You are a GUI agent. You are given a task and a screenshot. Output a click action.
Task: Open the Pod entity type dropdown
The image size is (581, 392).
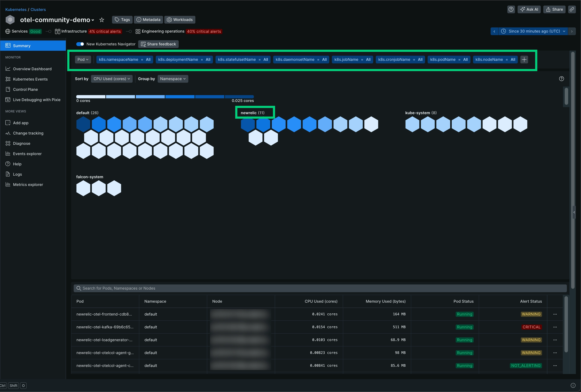(x=83, y=60)
